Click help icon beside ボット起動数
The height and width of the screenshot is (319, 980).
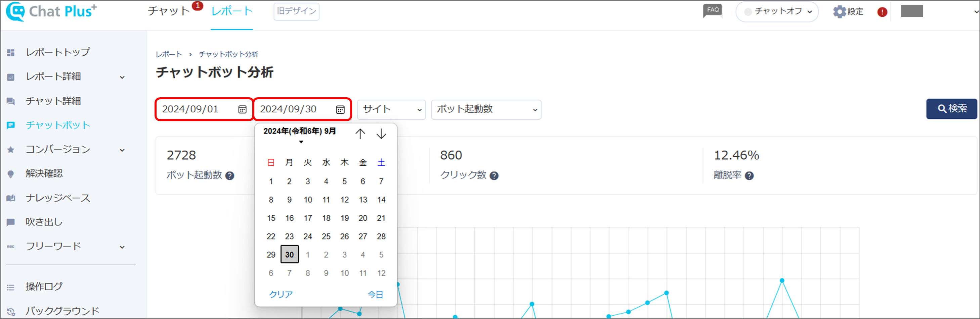pos(230,175)
